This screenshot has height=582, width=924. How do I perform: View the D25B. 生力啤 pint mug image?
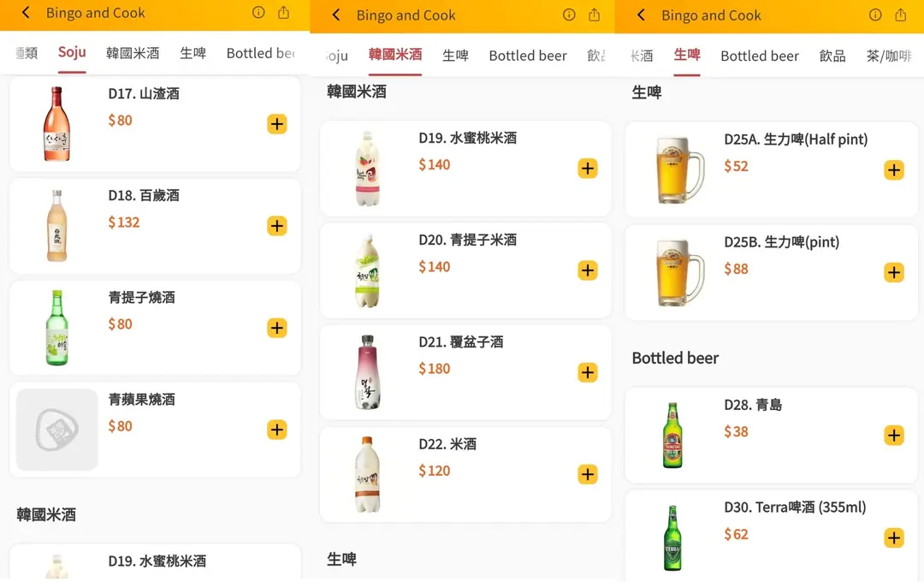tap(678, 272)
